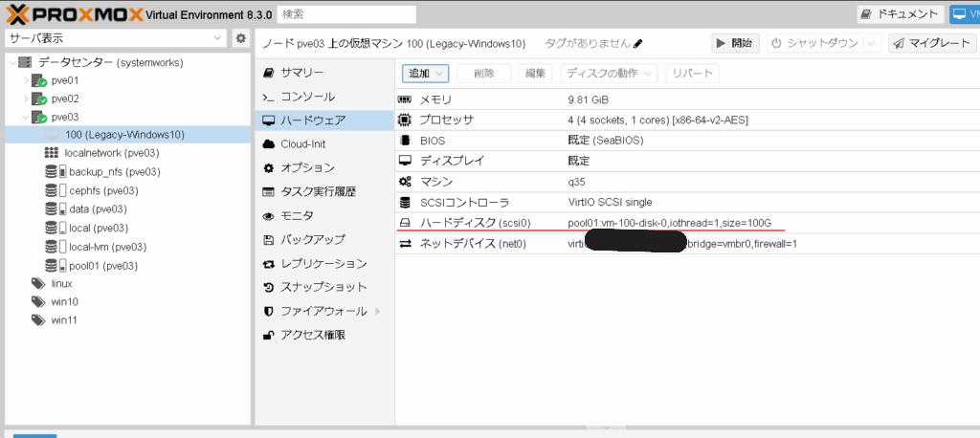The image size is (980, 438).
Task: Start the VM with 開始 button
Action: click(x=735, y=43)
